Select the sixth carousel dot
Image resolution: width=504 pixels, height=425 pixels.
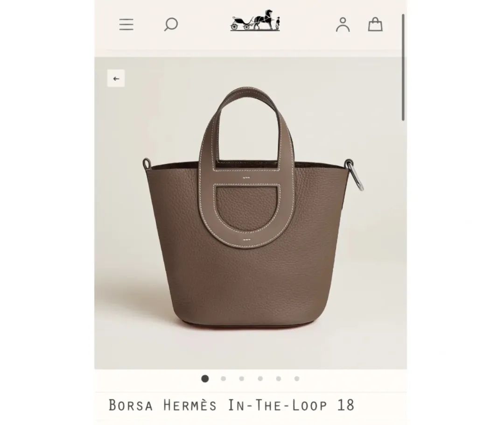click(297, 379)
